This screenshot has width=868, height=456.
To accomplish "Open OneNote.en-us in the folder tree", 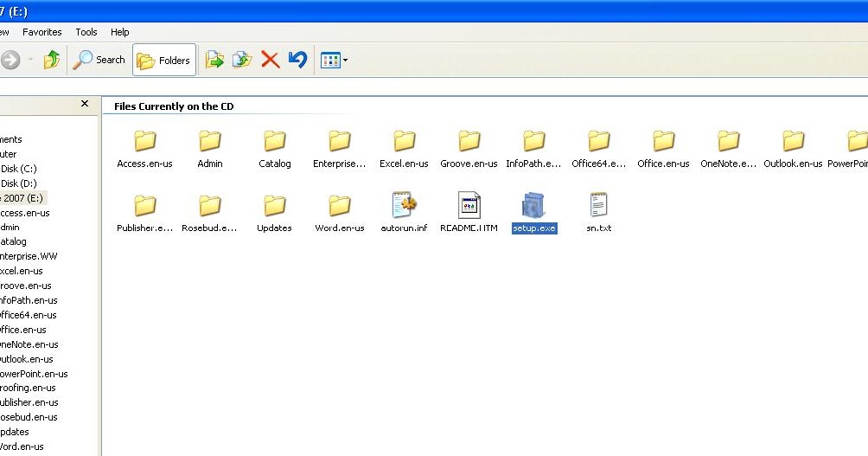I will click(x=29, y=344).
